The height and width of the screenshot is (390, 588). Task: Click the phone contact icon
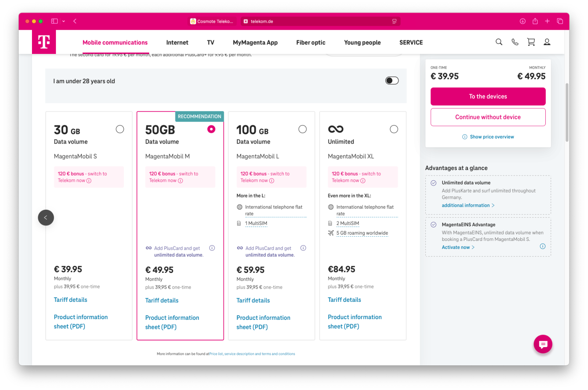tap(515, 42)
